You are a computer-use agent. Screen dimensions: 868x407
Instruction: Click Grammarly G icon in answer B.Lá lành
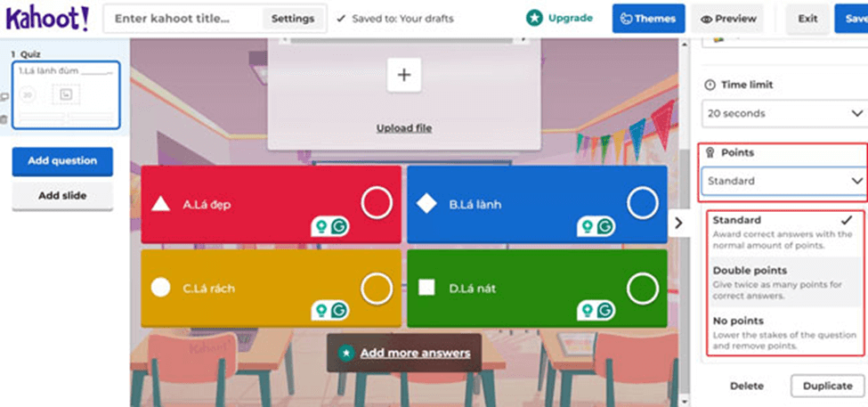coord(605,226)
